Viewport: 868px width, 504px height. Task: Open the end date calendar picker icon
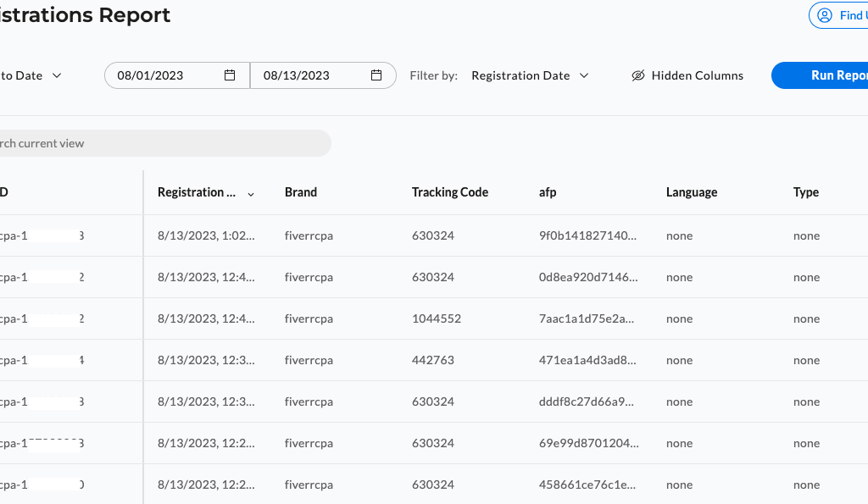[376, 75]
